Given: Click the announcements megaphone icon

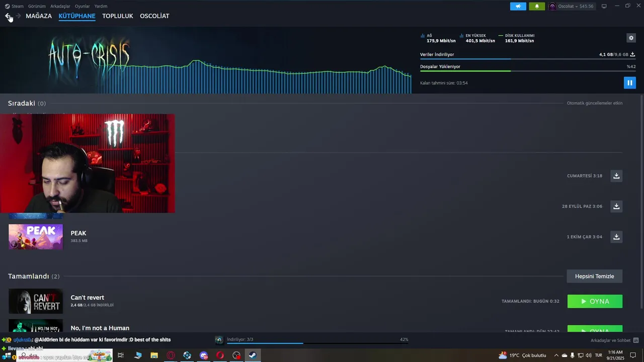Looking at the screenshot, I should (x=518, y=6).
